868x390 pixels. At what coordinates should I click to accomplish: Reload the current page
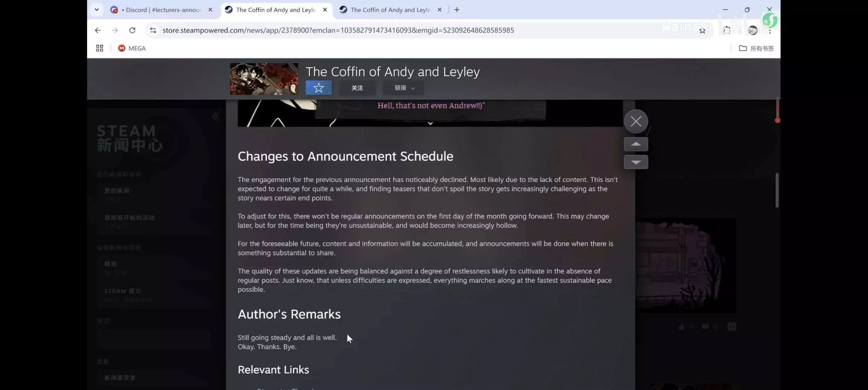(132, 30)
